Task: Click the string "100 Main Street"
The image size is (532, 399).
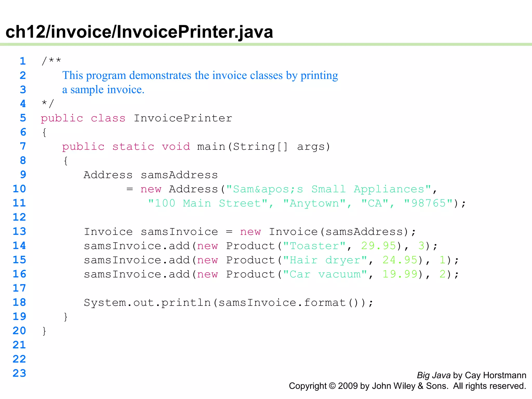Action: pos(208,203)
